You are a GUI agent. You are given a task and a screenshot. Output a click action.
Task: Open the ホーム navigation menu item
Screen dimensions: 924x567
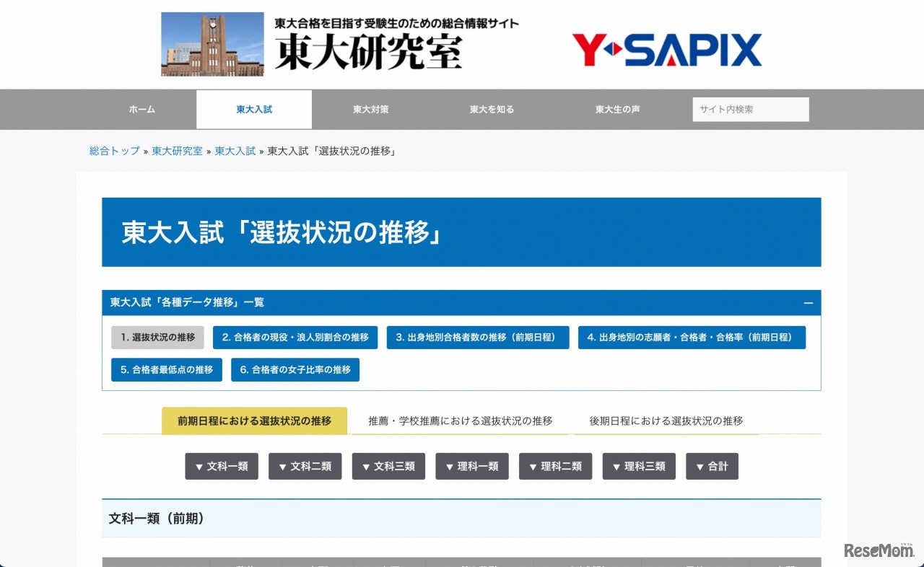pyautogui.click(x=141, y=109)
